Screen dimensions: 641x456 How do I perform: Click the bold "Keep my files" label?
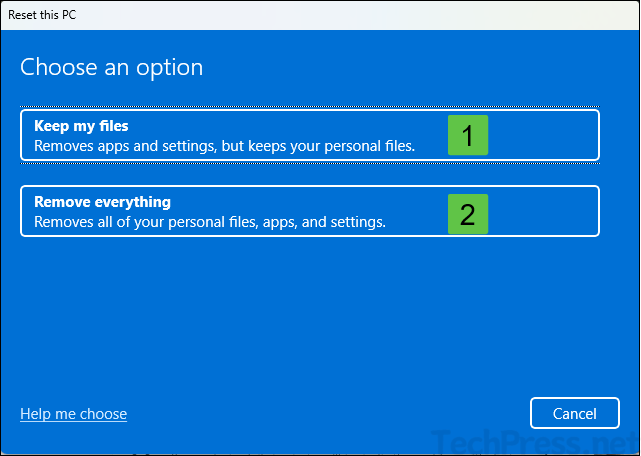point(82,126)
